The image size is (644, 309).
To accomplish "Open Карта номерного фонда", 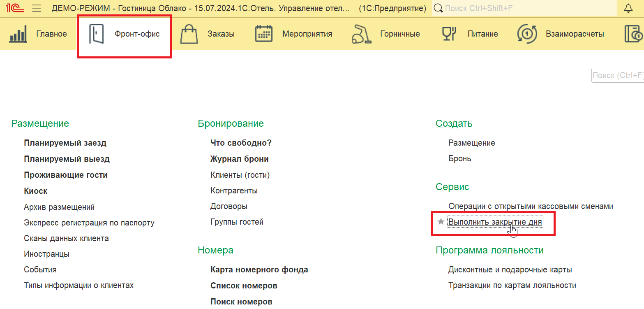I will [x=259, y=270].
